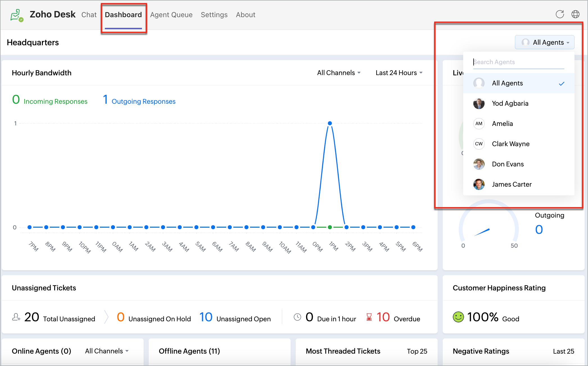Switch to the Agent Queue tab
The height and width of the screenshot is (366, 588).
click(x=171, y=15)
